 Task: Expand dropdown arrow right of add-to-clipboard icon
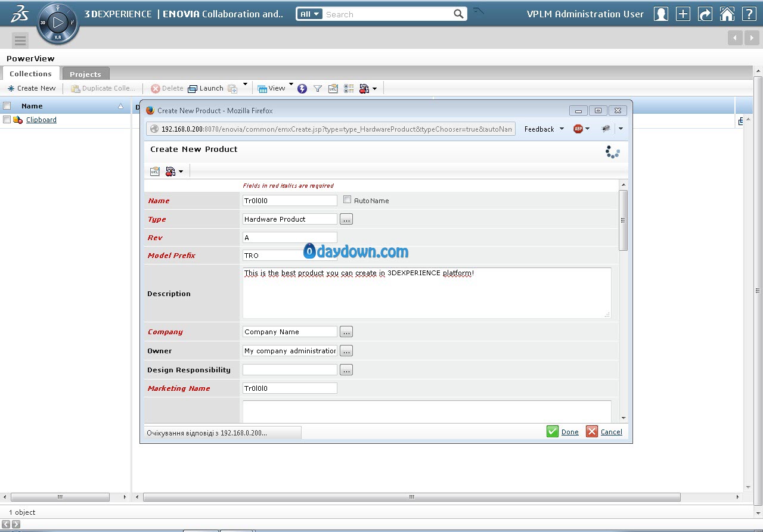245,85
